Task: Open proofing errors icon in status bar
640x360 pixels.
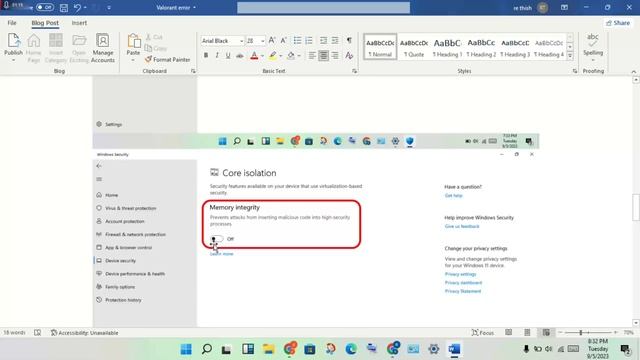Action: (38, 333)
